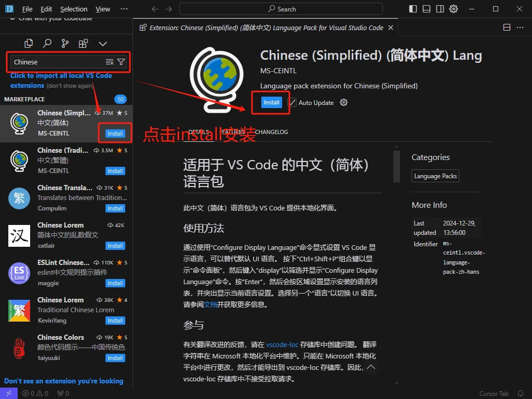Click the MS-CEINTL publisher name in header
Viewport: 532px width, 399px height.
[278, 71]
